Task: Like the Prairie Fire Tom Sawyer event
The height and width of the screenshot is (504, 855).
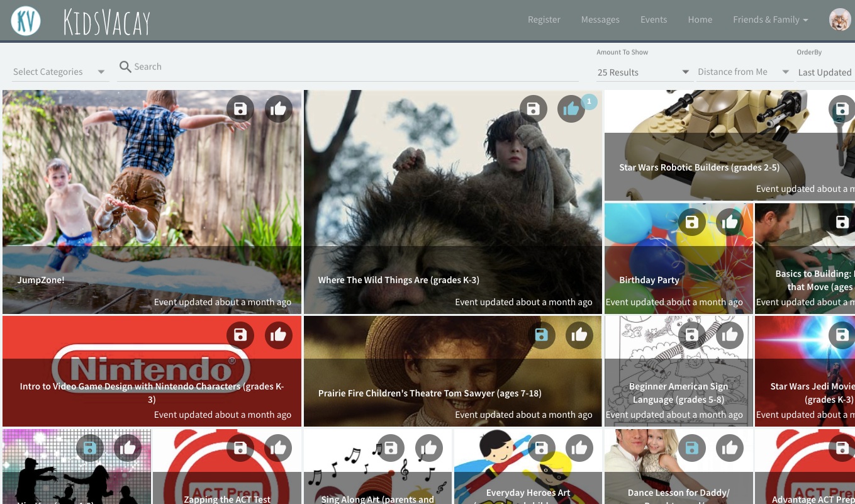Action: coord(579,335)
